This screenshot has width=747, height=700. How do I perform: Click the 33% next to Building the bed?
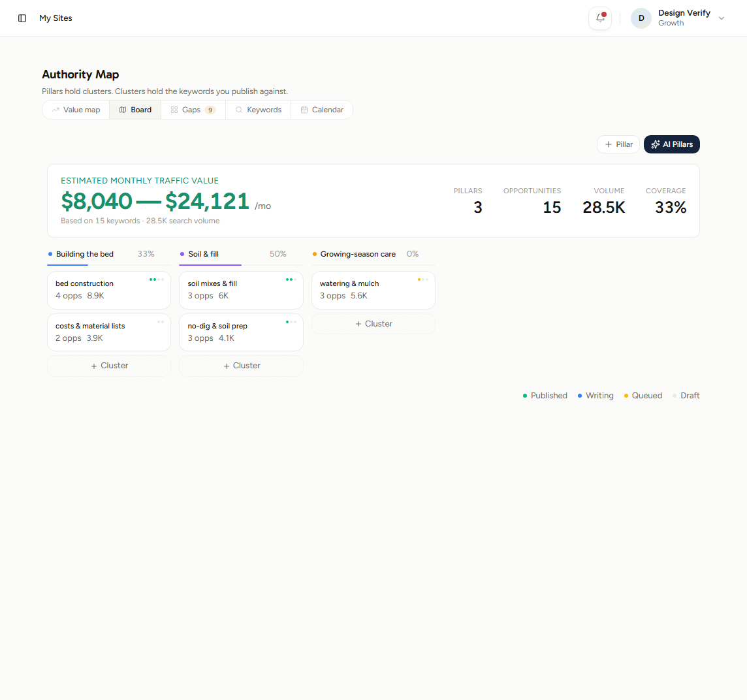146,254
